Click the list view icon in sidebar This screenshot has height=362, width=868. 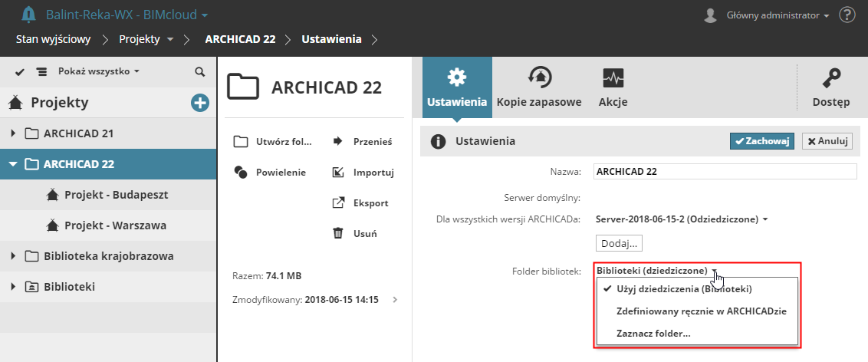point(41,72)
